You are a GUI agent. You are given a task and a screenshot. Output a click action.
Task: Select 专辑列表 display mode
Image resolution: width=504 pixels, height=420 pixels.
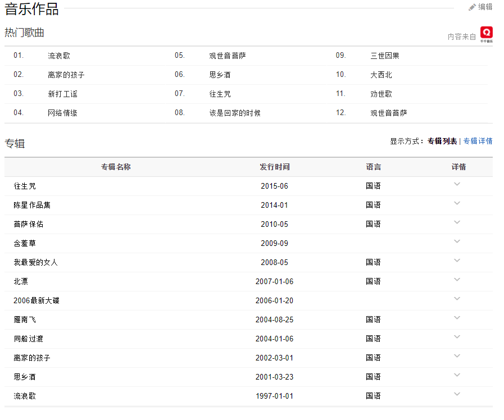click(x=442, y=141)
